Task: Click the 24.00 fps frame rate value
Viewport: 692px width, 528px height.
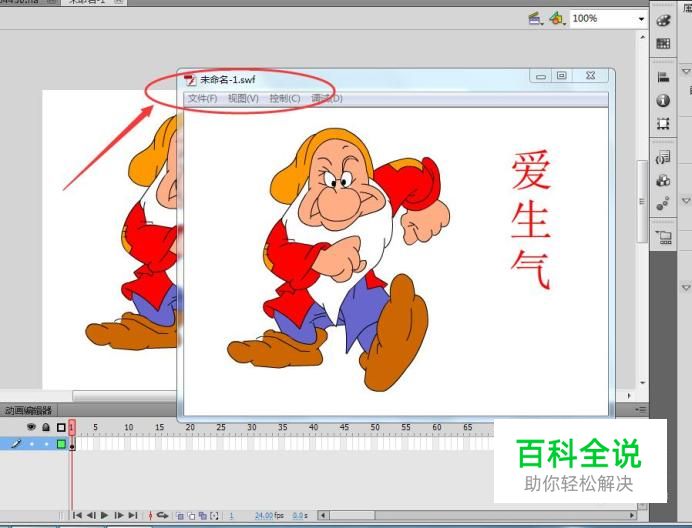Action: pos(269,516)
